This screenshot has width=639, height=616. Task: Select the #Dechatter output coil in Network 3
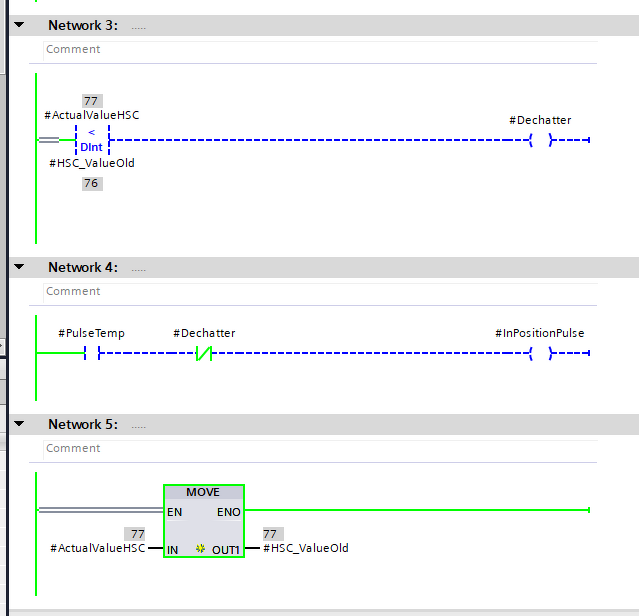coord(540,140)
